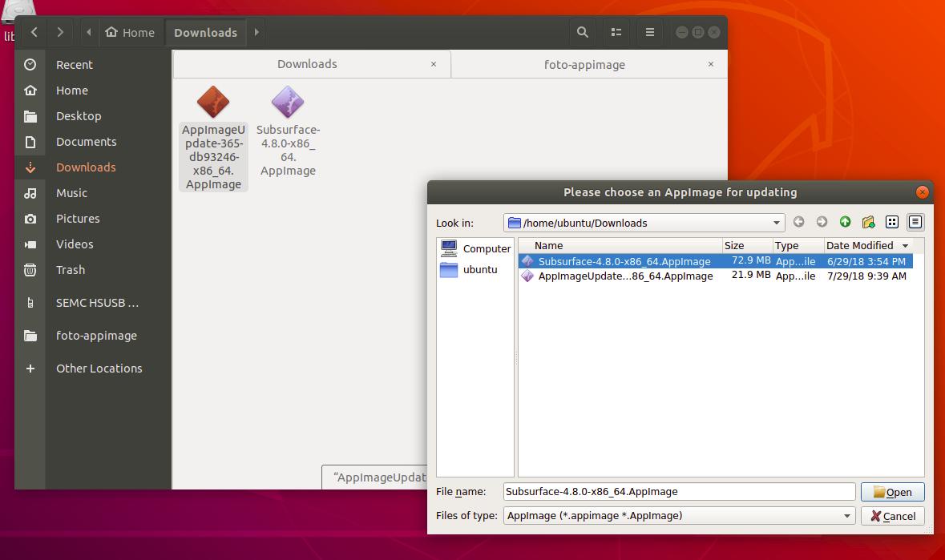Click the Recent clock icon in sidebar
The height and width of the screenshot is (560, 945).
pyautogui.click(x=30, y=64)
